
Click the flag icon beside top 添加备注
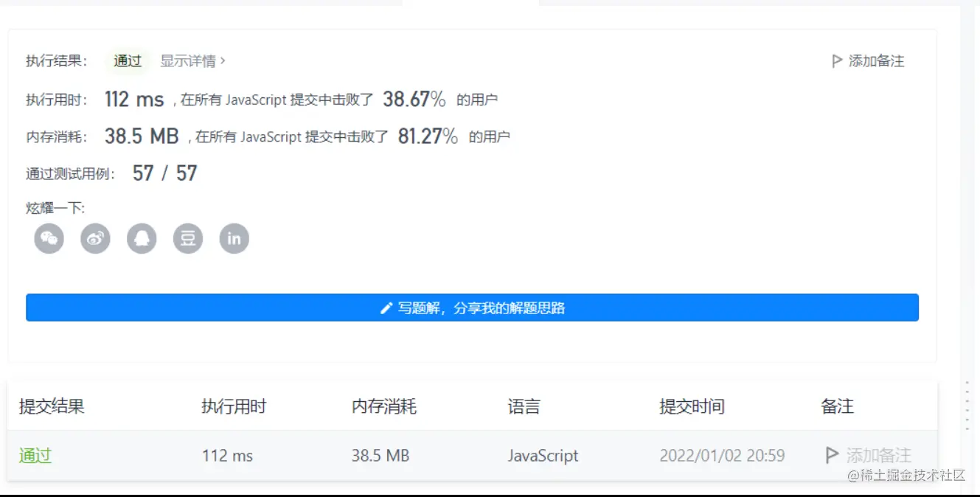(837, 61)
